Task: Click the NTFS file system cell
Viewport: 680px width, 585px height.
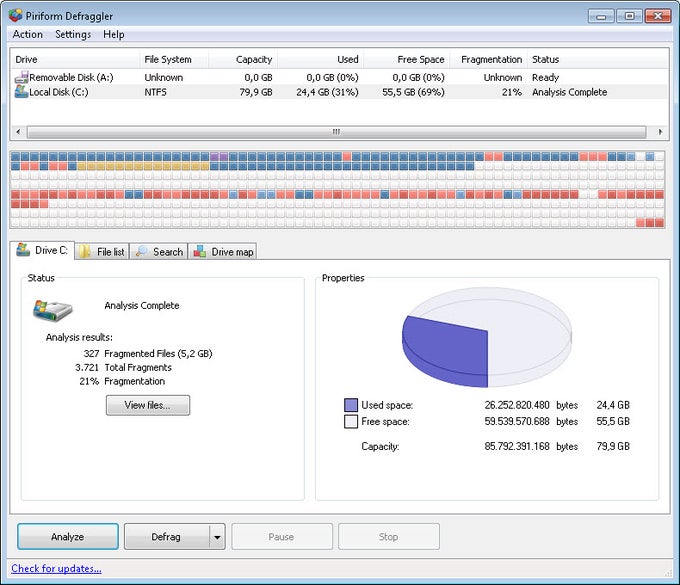Action: point(155,92)
